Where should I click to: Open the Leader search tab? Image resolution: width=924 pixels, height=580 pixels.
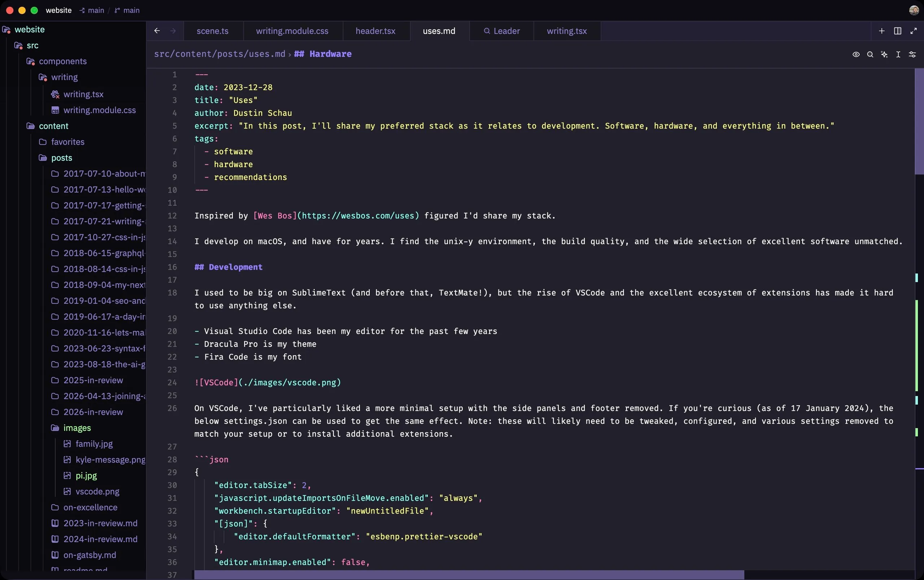[x=502, y=31]
